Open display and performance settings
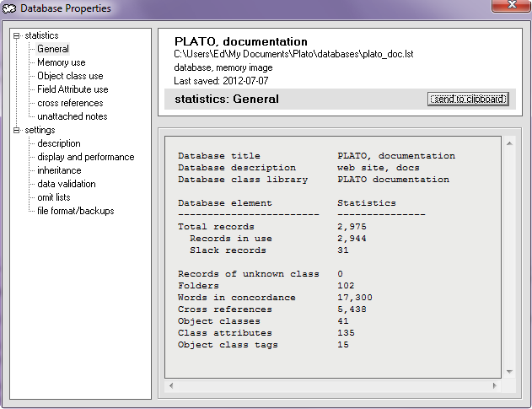 [x=85, y=157]
